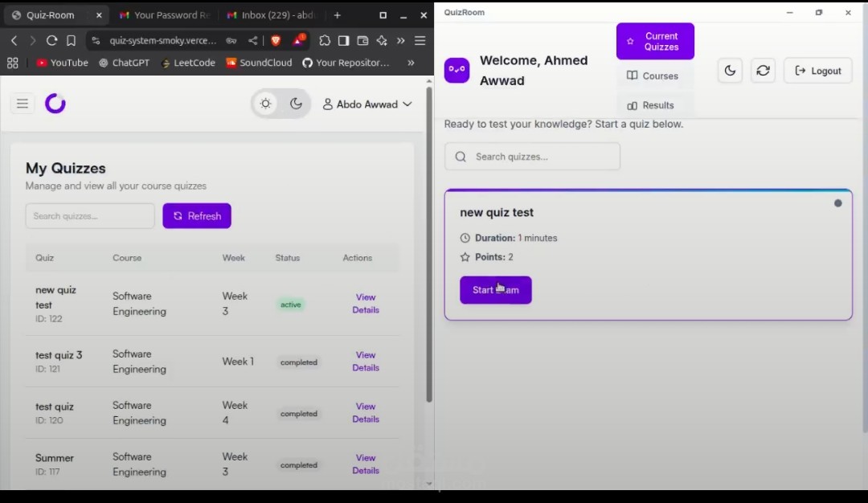
Task: Open the Brave wallet icon
Action: [362, 40]
